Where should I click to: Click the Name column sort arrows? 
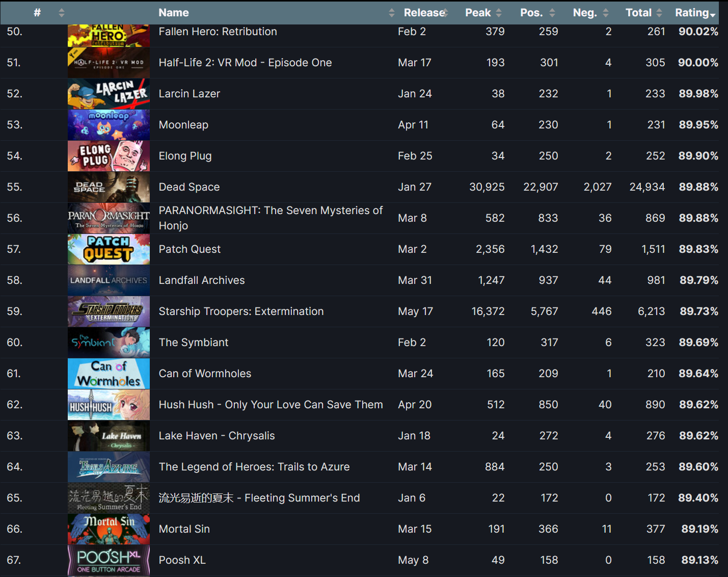point(391,13)
